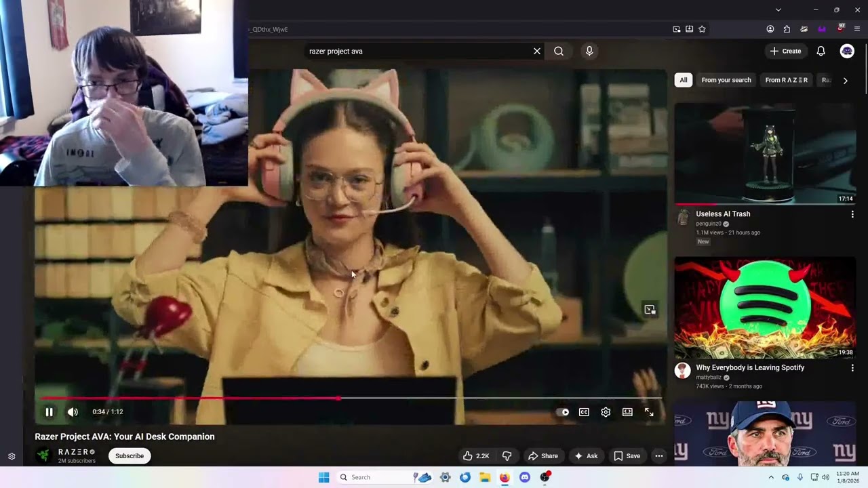This screenshot has height=488, width=868.
Task: Open the YouTube account avatar menu
Action: [847, 51]
